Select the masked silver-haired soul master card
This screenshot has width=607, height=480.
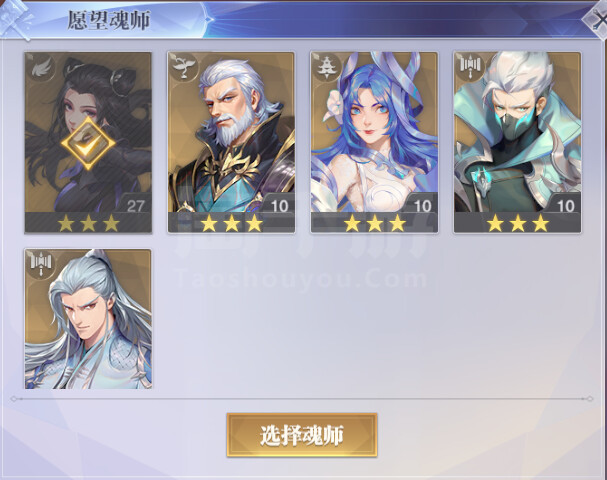pyautogui.click(x=518, y=142)
